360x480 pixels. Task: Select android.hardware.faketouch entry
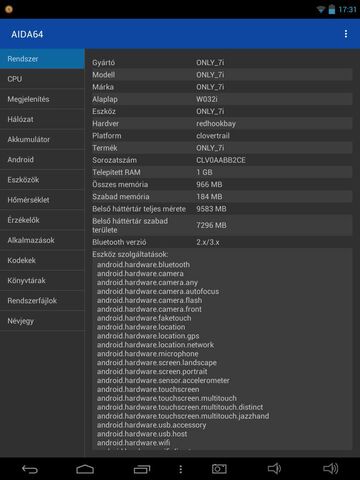[144, 318]
